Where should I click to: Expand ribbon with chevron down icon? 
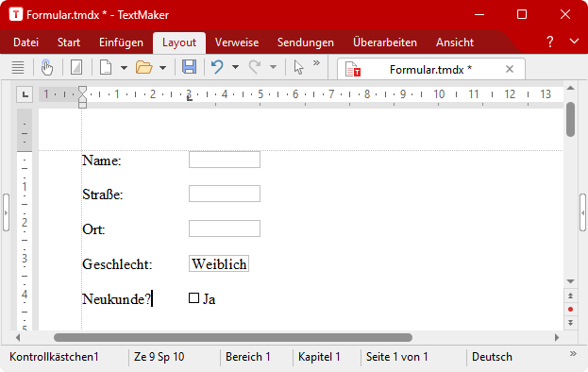(x=574, y=41)
